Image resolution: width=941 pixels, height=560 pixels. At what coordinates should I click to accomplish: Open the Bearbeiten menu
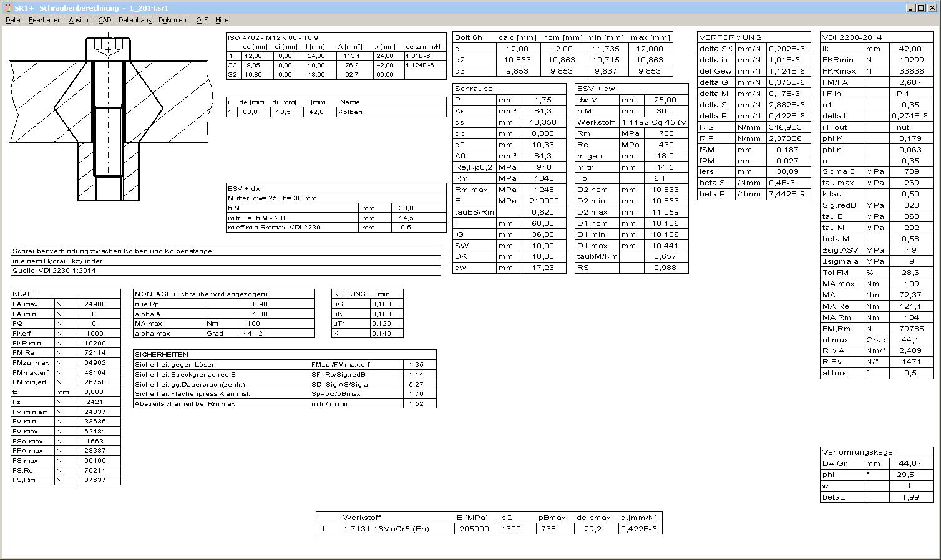click(x=45, y=20)
